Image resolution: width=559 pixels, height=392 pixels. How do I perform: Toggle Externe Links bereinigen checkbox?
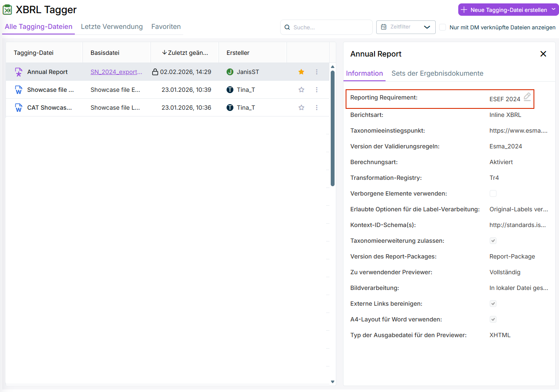pos(493,304)
